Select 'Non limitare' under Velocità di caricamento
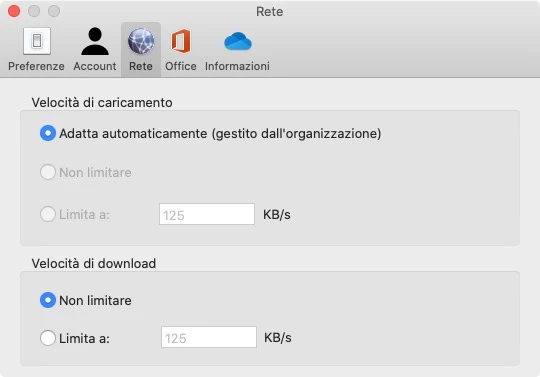 point(48,172)
